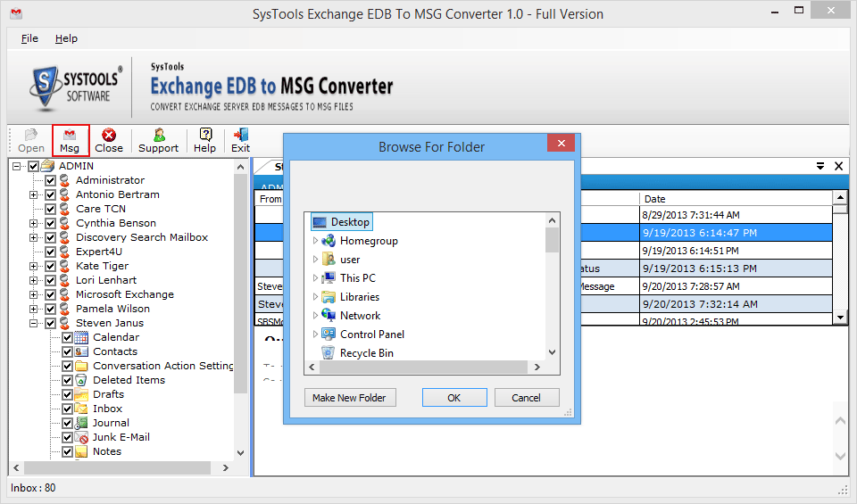Uncheck the Antonio Bertram checkbox
Screen dimensions: 857x504
(50, 194)
